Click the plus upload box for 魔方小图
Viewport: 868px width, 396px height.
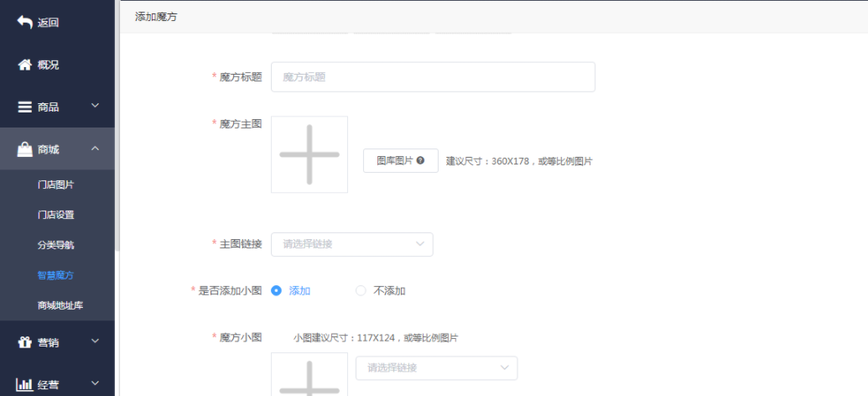point(309,374)
